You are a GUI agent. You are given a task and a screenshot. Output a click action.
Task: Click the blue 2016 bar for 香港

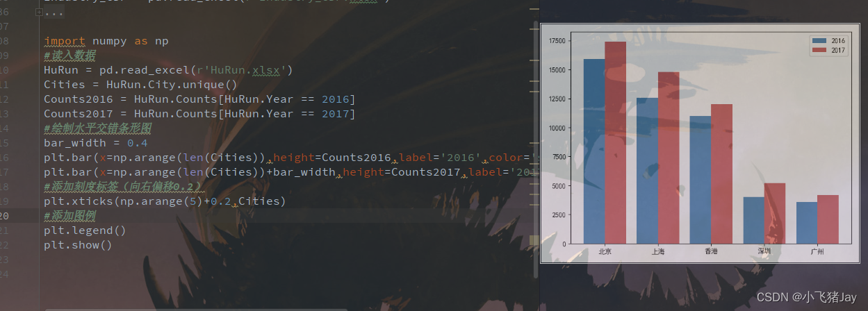(x=701, y=180)
